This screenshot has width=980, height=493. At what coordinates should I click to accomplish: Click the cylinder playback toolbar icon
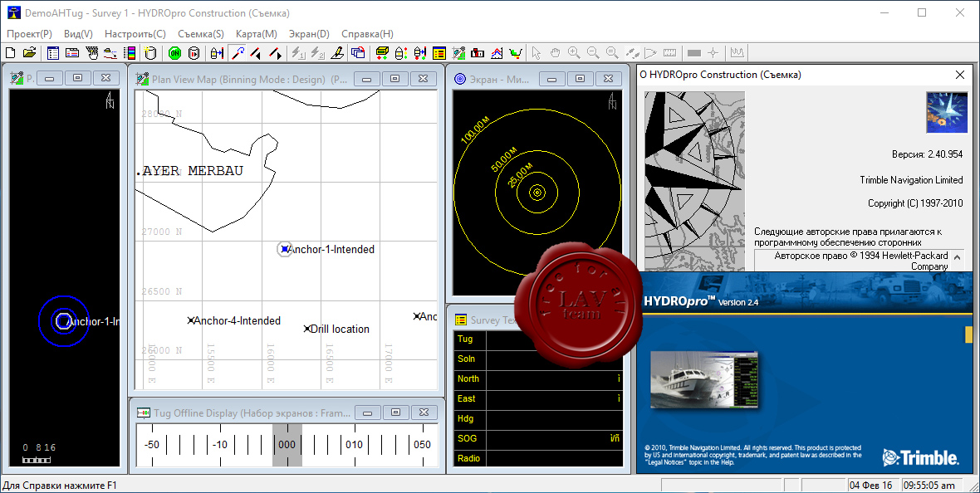[x=194, y=53]
